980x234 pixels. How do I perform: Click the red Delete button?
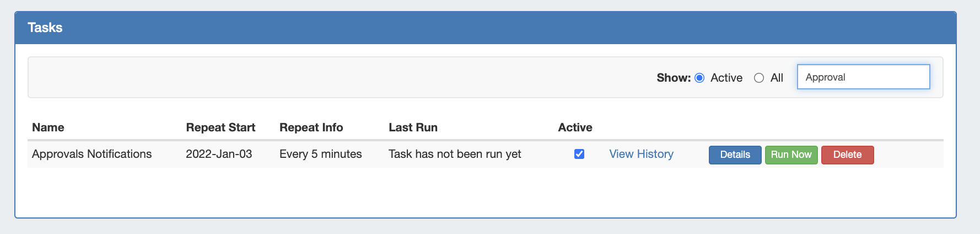pos(847,155)
